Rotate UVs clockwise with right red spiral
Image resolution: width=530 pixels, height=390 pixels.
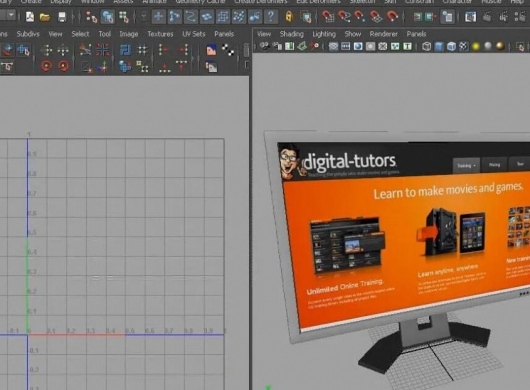point(63,66)
